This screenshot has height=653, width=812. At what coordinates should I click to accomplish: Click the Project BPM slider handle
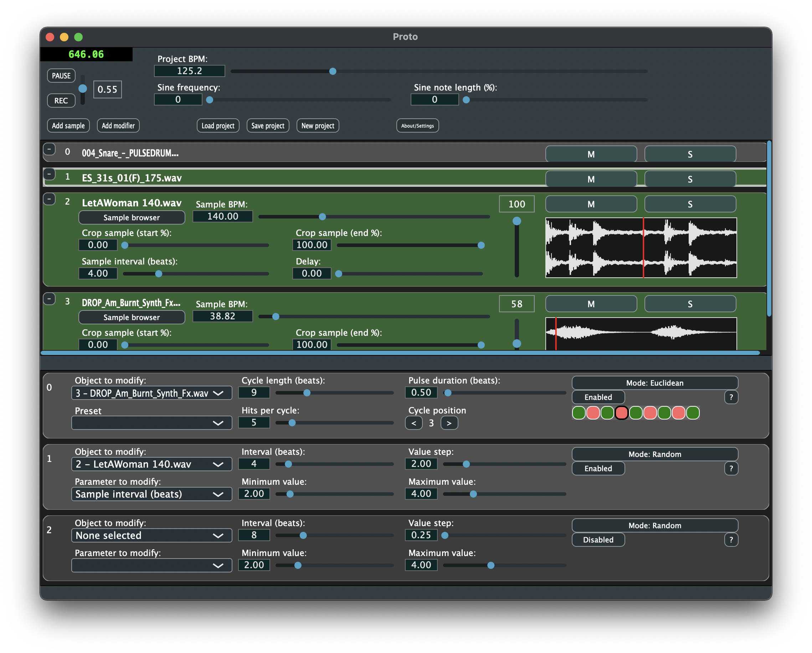point(333,71)
